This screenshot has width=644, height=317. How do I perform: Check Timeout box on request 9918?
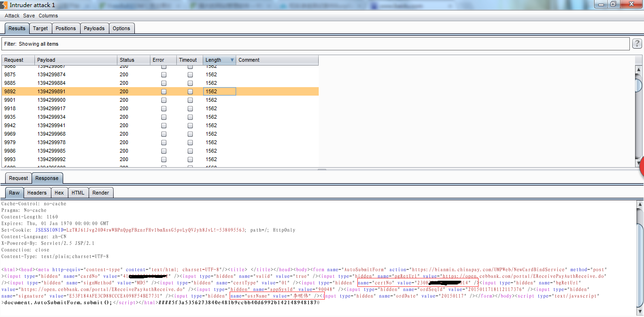click(190, 108)
